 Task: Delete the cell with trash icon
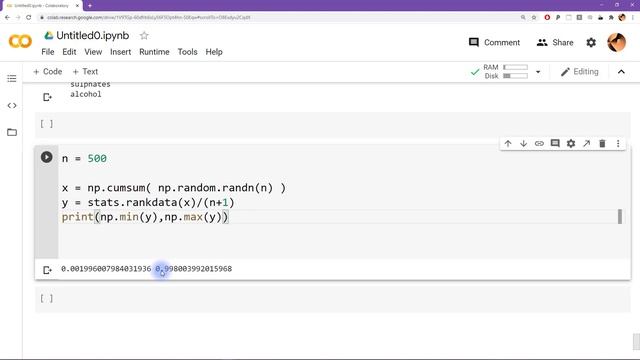pyautogui.click(x=602, y=143)
